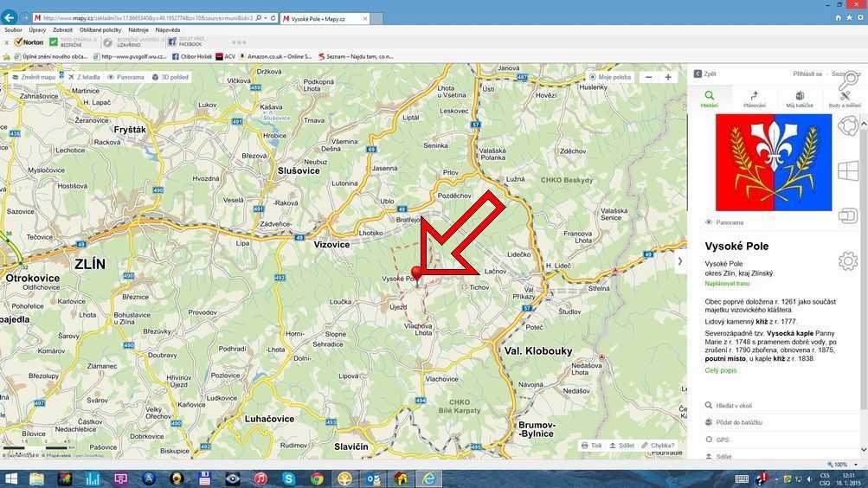Click the Sdílet share button on the map
Viewport: 868px width, 488px height.
pyautogui.click(x=621, y=446)
